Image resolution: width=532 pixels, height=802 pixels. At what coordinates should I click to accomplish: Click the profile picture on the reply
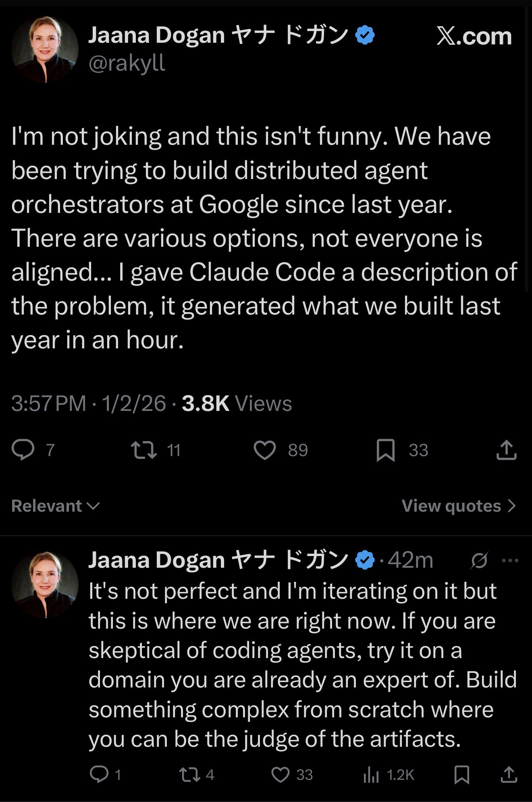click(45, 585)
